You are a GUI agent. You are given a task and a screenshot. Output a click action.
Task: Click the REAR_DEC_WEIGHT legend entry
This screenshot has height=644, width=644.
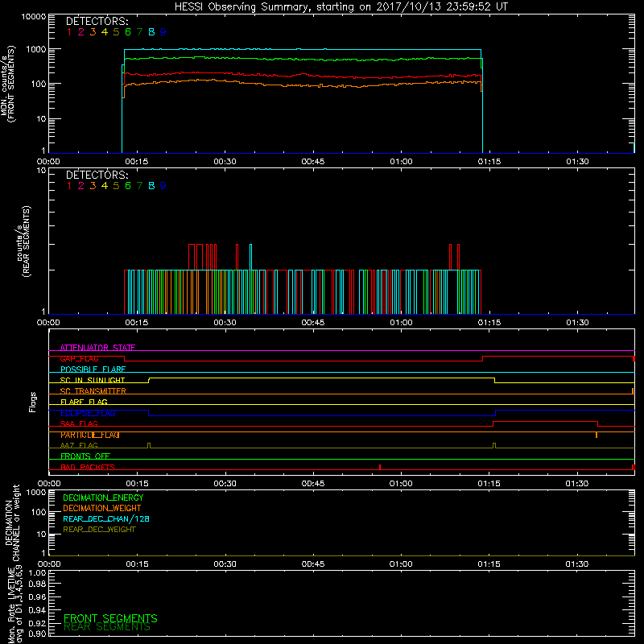[99, 530]
